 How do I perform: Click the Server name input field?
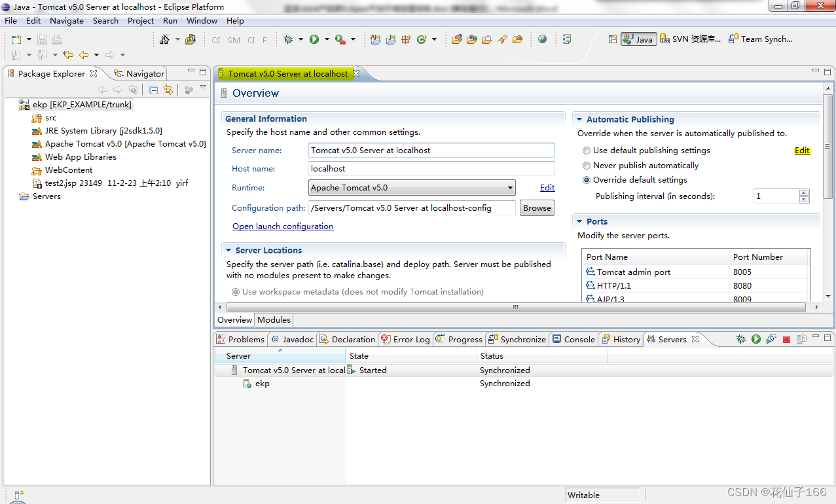(x=431, y=151)
